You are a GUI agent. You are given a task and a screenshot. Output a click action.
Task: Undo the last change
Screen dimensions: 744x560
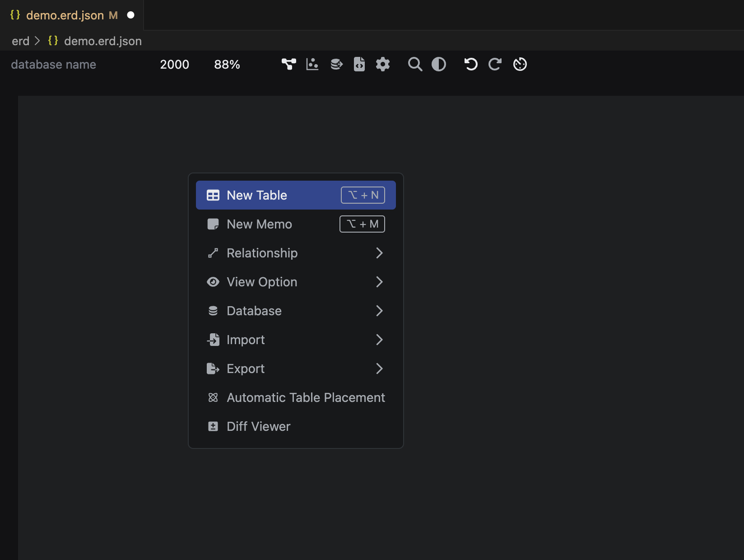[471, 65]
